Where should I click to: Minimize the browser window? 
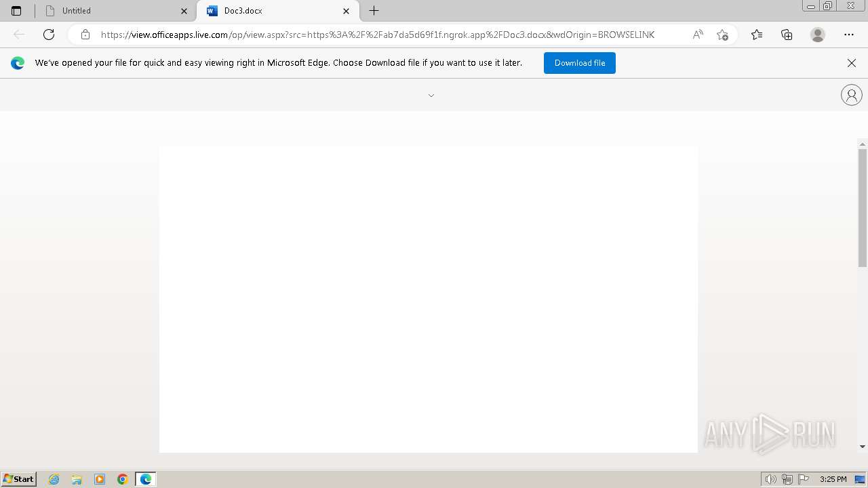(x=811, y=5)
